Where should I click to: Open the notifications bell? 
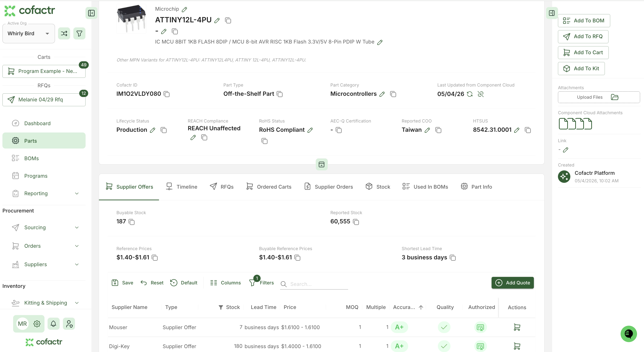[53, 324]
